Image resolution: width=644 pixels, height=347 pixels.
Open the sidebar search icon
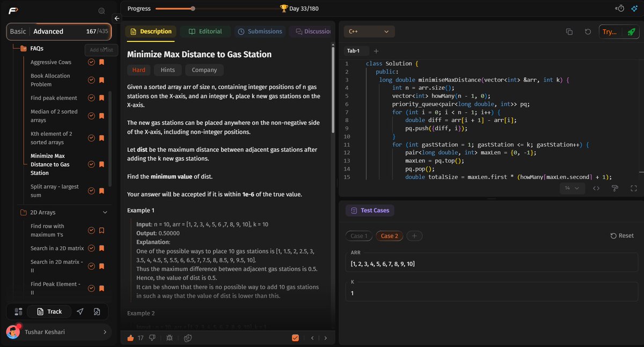coord(101,11)
